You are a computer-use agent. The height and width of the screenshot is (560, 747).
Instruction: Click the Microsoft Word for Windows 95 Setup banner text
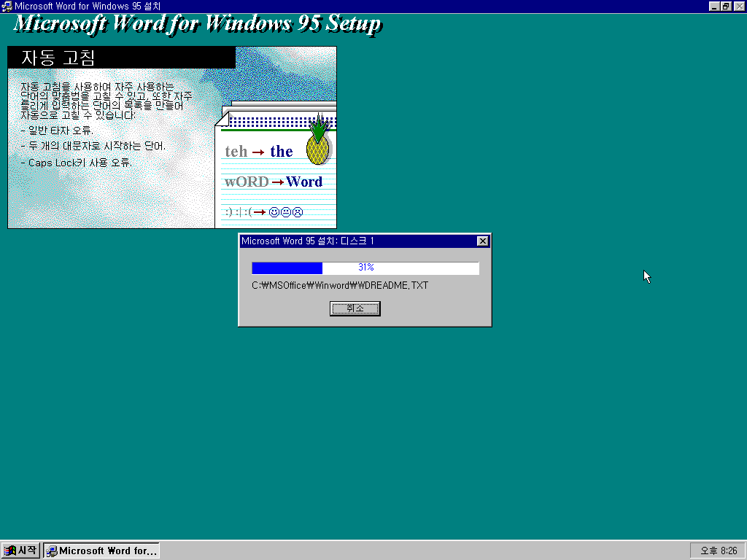click(198, 24)
